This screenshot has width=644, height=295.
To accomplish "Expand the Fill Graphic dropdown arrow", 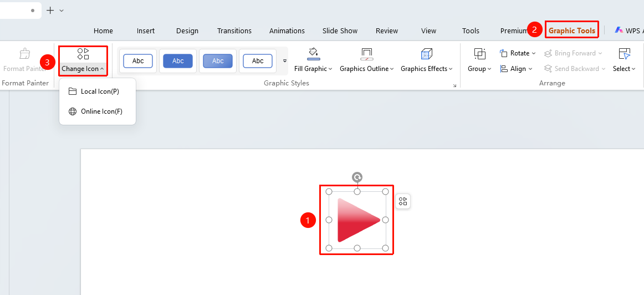I will (x=330, y=69).
